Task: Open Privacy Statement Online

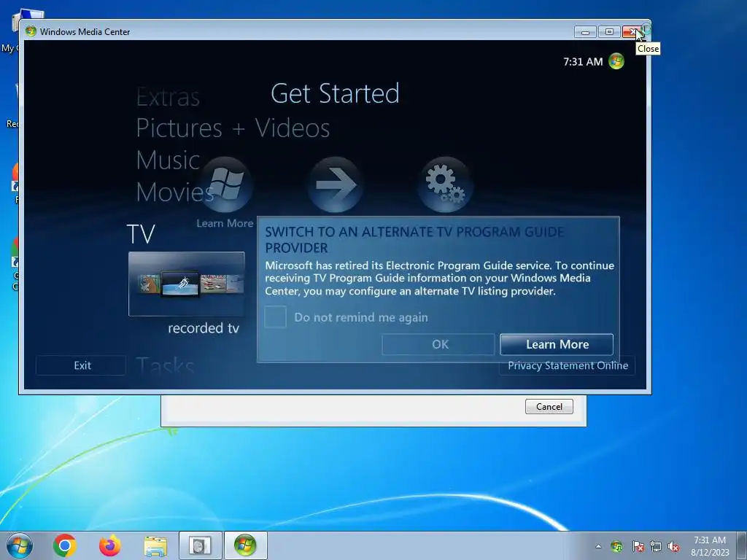Action: 568,365
